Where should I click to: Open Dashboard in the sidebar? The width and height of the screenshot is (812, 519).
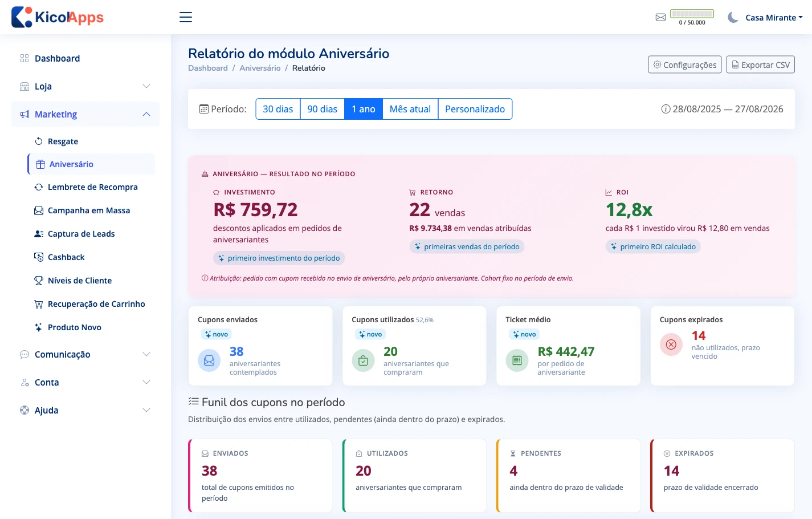click(85, 58)
